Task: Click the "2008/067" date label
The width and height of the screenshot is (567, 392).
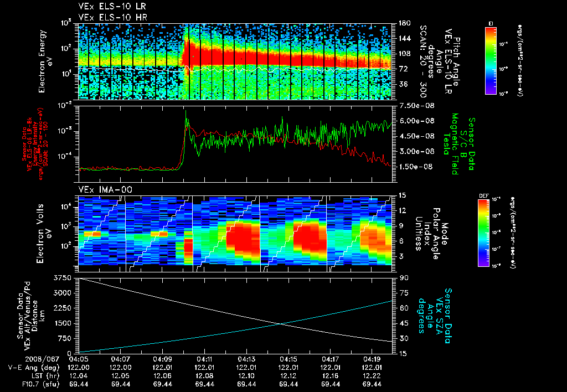Action: coord(42,359)
